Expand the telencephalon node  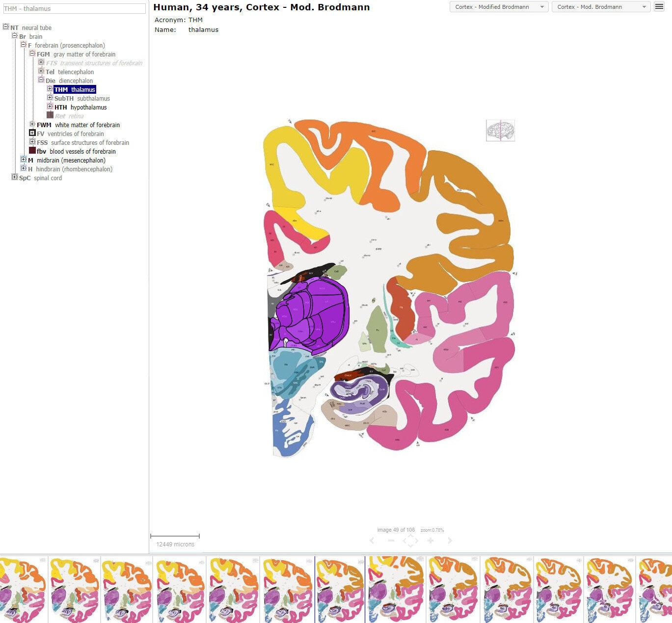pyautogui.click(x=41, y=72)
